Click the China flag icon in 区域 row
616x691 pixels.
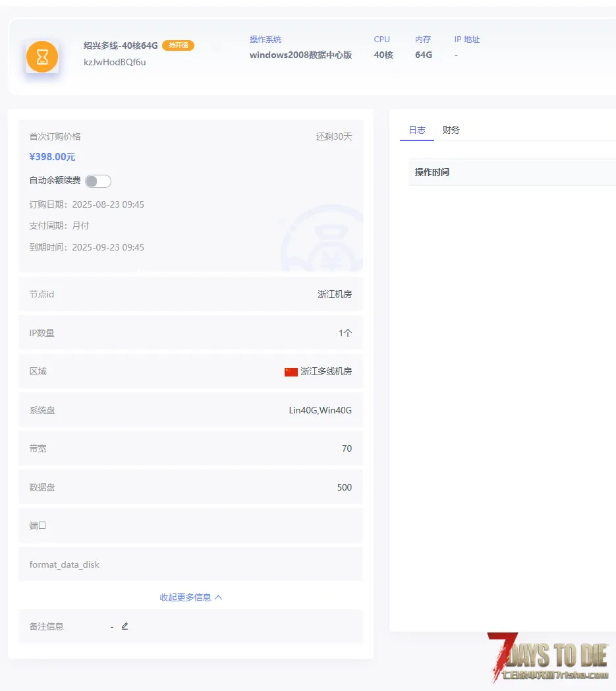coord(291,372)
